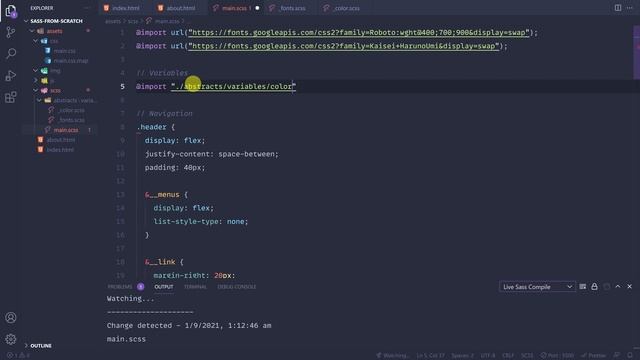Click the Ln 5 cursor position status
The height and width of the screenshot is (360, 640).
click(x=431, y=356)
